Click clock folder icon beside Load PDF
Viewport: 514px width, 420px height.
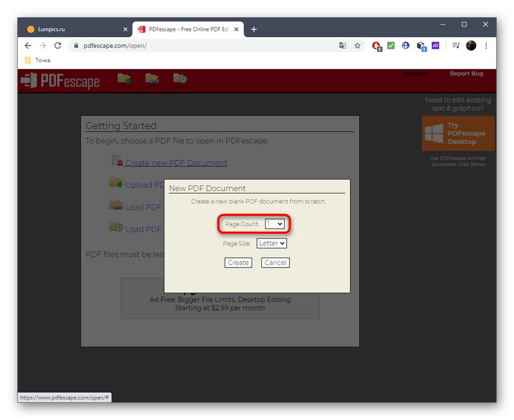[116, 227]
